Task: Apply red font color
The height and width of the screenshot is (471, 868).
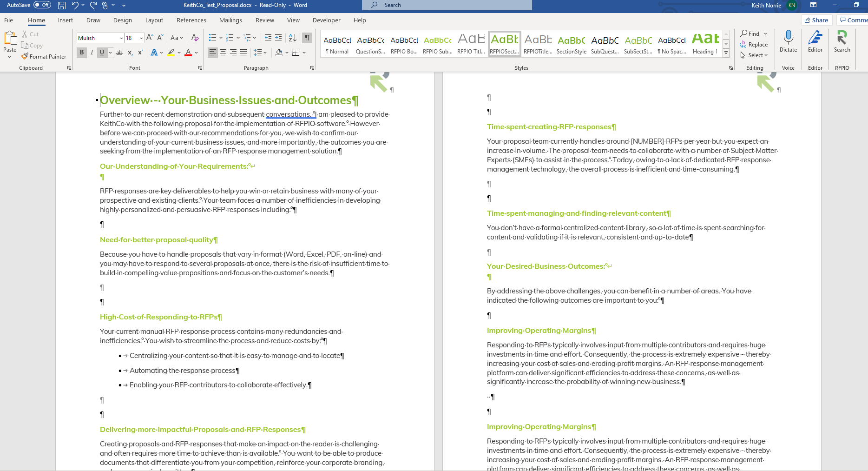Action: tap(188, 53)
